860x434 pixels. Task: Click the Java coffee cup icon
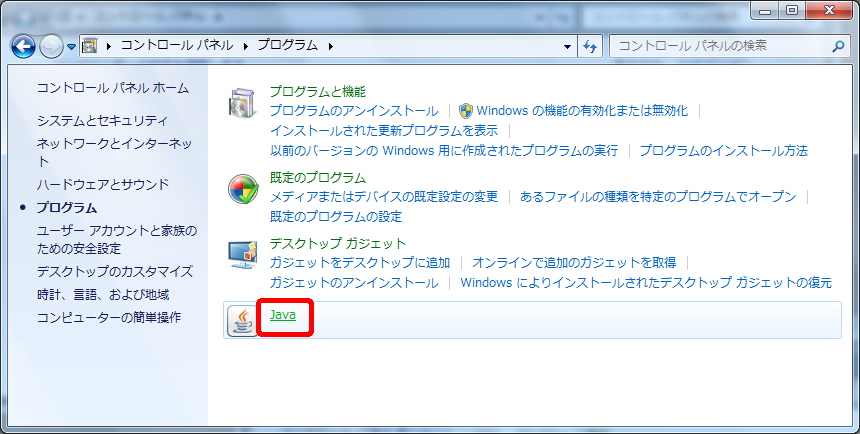(x=242, y=321)
